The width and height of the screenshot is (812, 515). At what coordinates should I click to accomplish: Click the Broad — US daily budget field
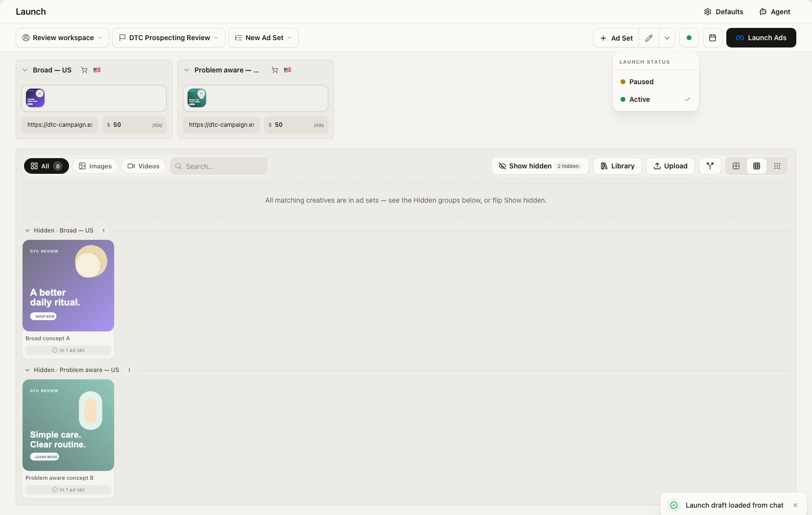135,125
